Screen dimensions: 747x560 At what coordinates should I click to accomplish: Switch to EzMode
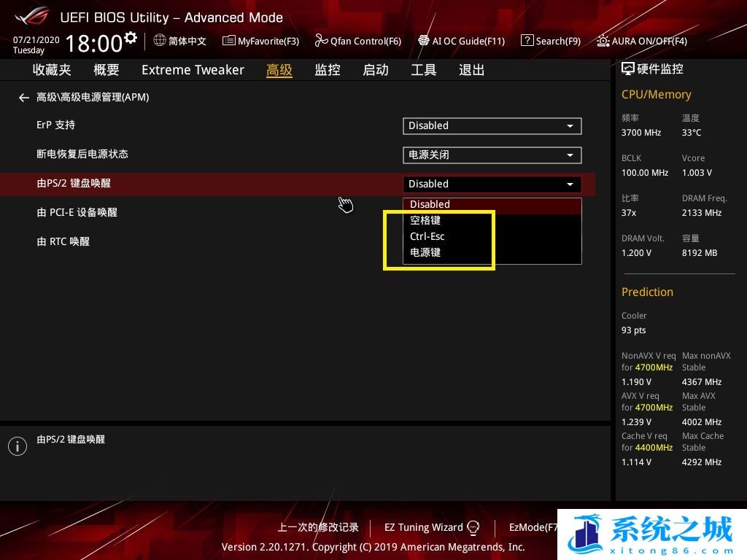click(533, 528)
